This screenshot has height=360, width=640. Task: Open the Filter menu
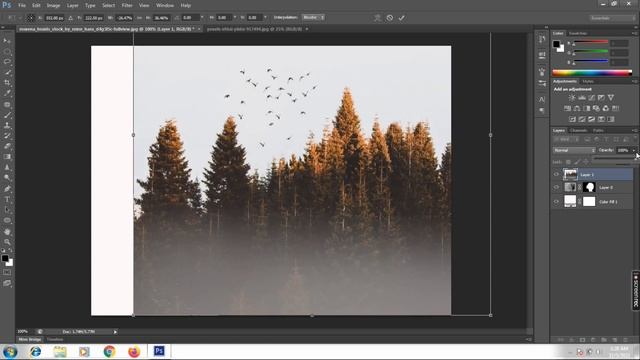127,6
